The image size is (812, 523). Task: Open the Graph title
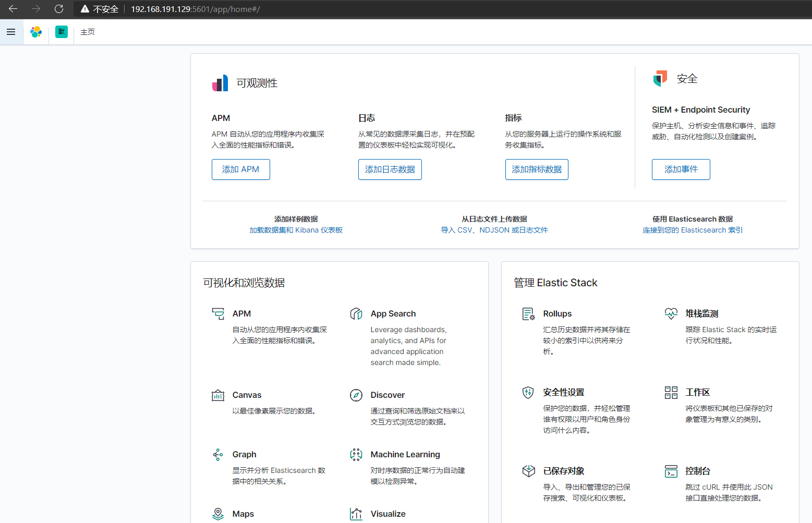(x=244, y=455)
